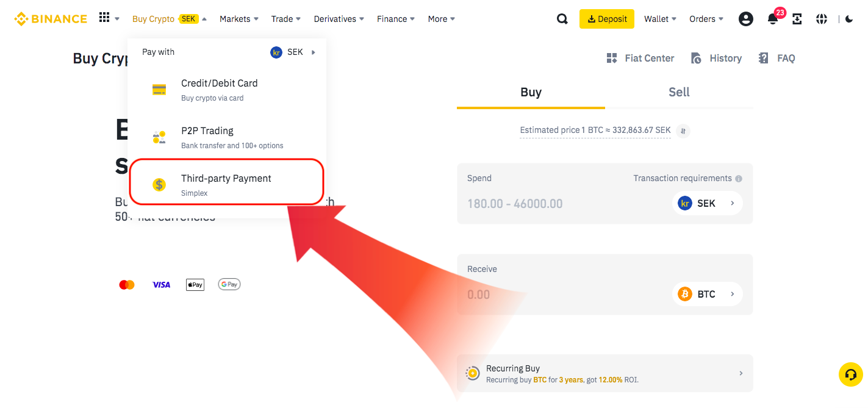This screenshot has width=868, height=408.
Task: Click the search magnifier icon
Action: tap(562, 19)
